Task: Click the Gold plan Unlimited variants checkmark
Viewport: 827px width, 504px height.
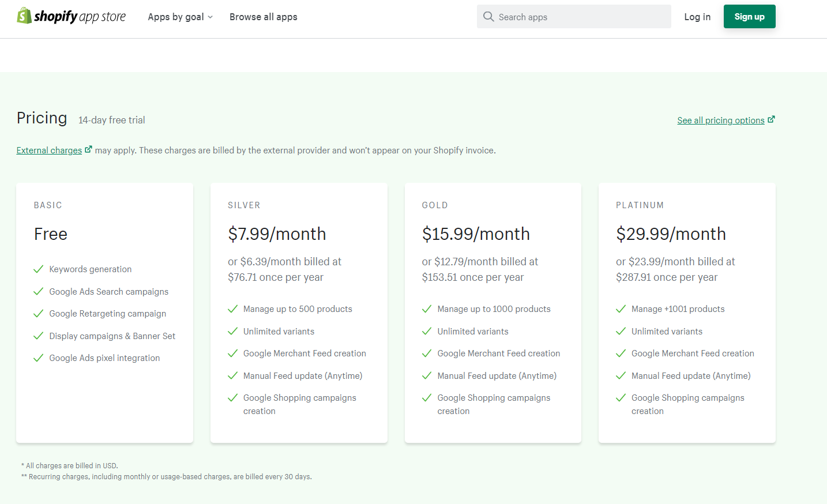Action: (x=427, y=332)
